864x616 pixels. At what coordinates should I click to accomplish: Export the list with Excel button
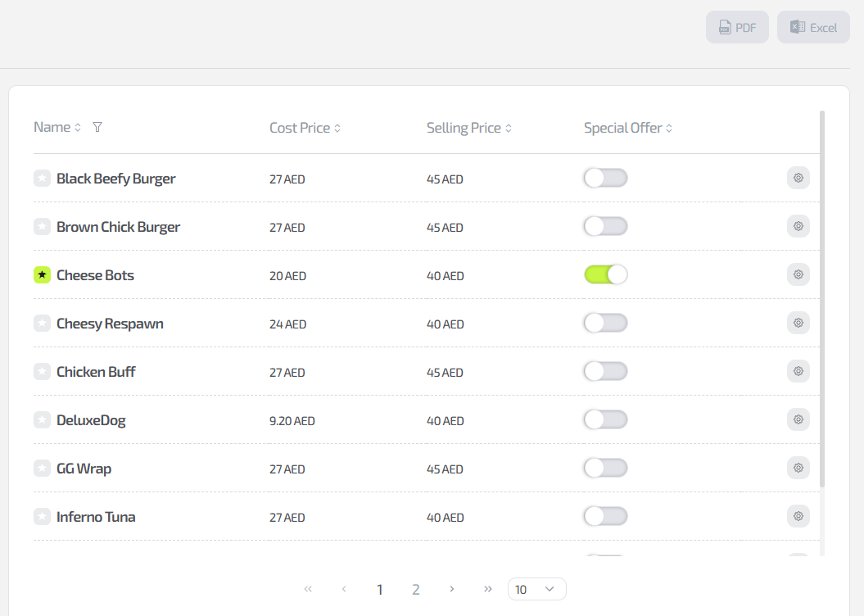[813, 27]
